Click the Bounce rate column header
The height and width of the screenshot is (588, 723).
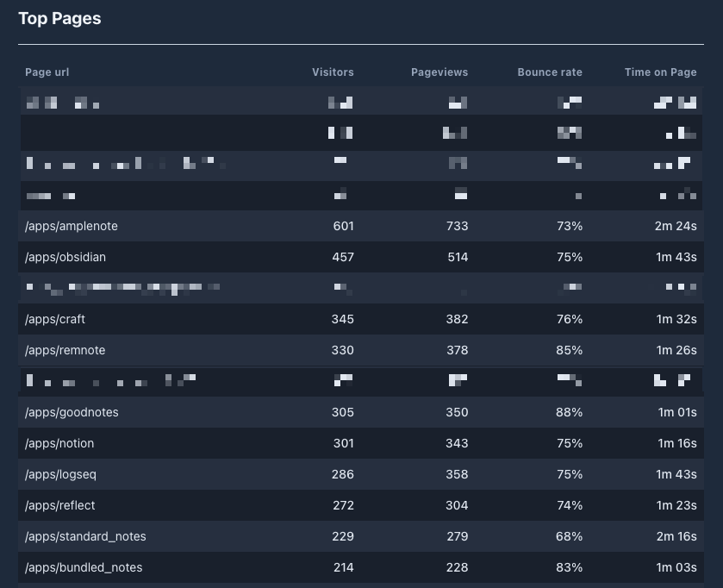point(550,72)
